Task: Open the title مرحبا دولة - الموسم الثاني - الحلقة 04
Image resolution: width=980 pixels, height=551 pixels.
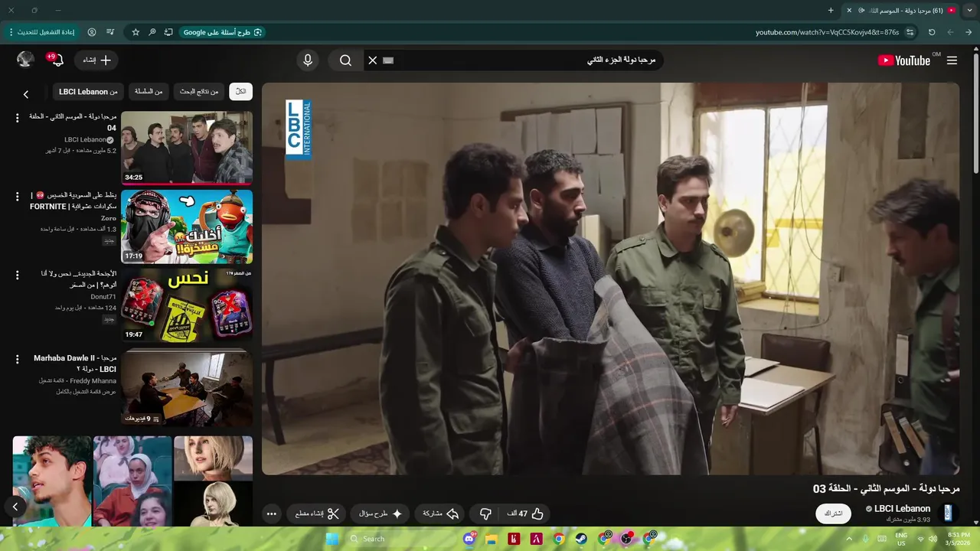Action: [x=73, y=122]
